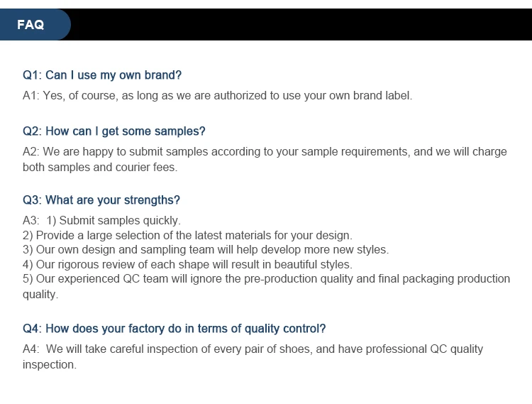
Task: Click the black header bar beside FAQ
Action: (298, 25)
